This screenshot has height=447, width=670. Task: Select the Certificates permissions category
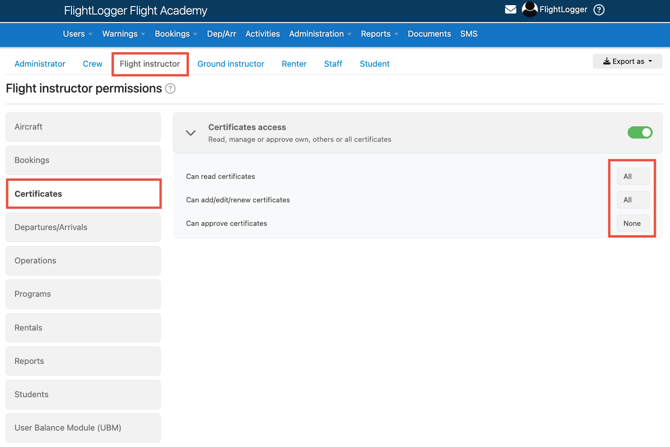(83, 194)
